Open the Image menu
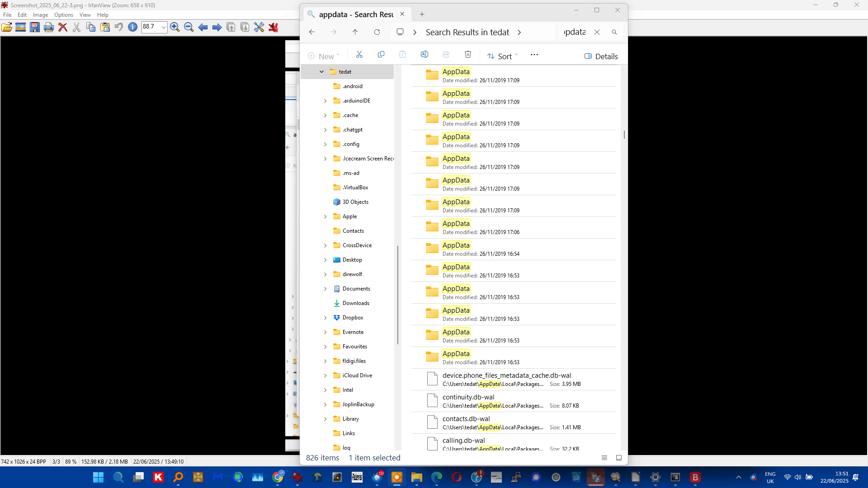Image resolution: width=868 pixels, height=488 pixels. 40,15
